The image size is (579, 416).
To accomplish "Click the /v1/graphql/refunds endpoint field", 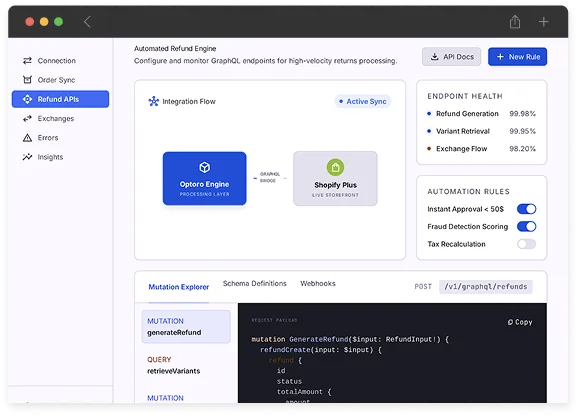I will coord(486,286).
